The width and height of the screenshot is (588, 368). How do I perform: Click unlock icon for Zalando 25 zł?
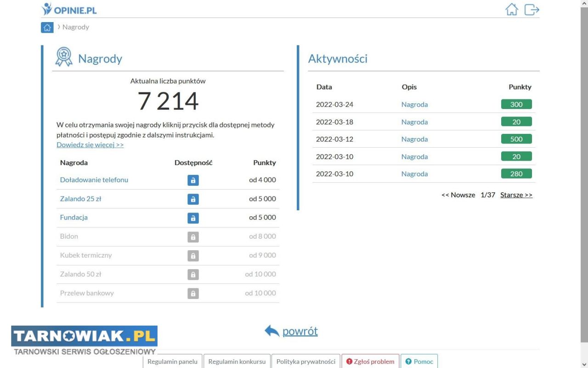pyautogui.click(x=193, y=199)
